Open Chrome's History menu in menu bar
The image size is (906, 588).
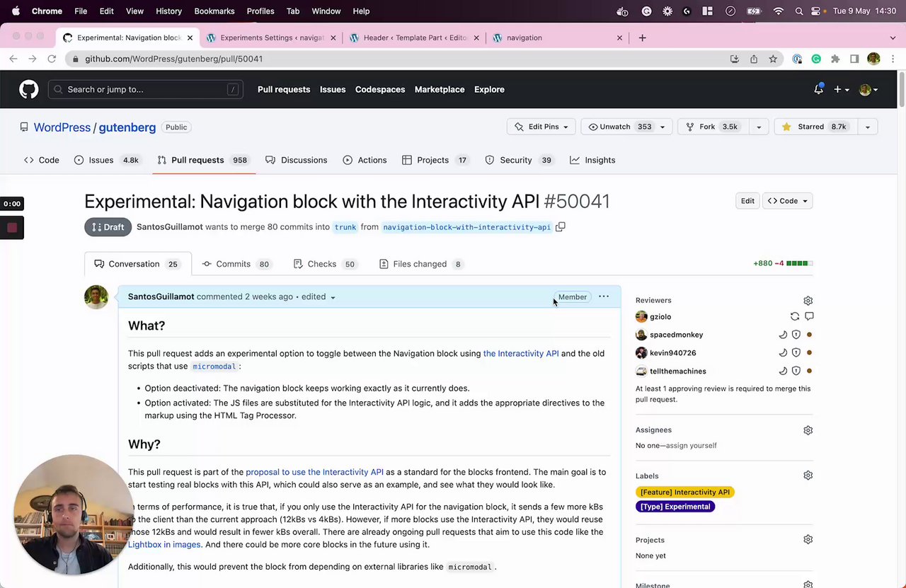168,11
